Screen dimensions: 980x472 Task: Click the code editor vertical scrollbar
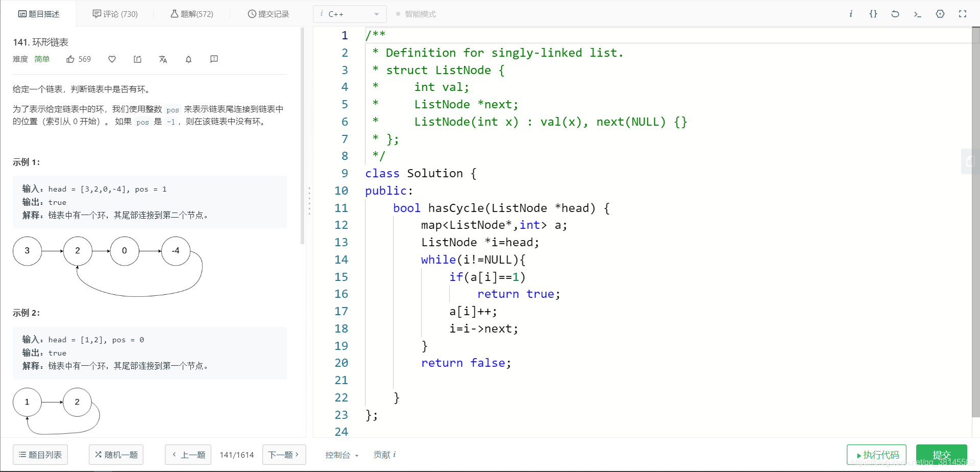975,222
